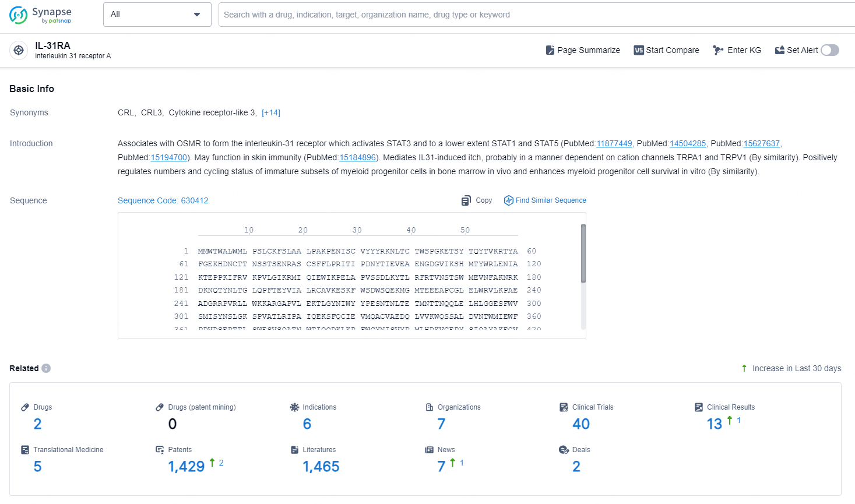Click the Related info icon

(x=46, y=368)
